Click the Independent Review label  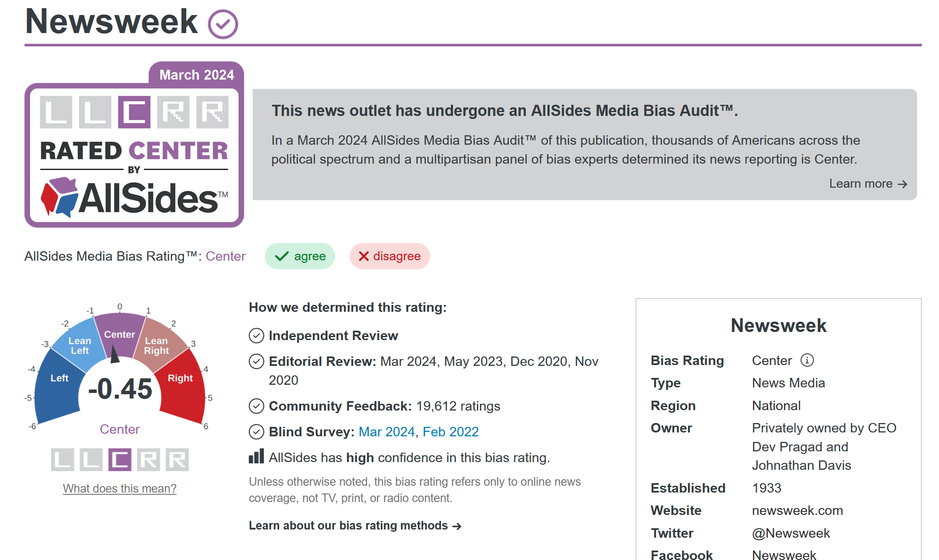333,336
